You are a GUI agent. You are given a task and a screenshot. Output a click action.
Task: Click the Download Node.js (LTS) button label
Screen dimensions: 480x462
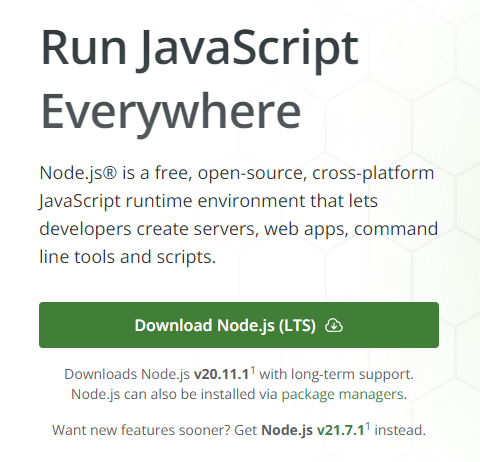pyautogui.click(x=225, y=325)
